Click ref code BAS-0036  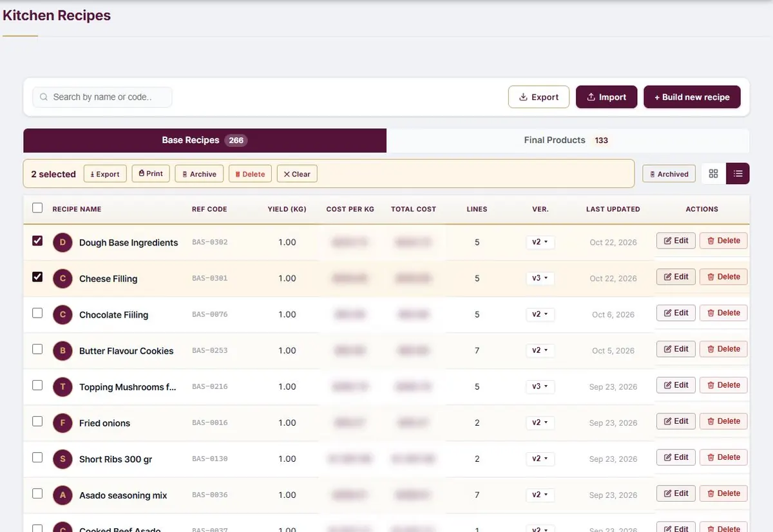[x=210, y=495]
